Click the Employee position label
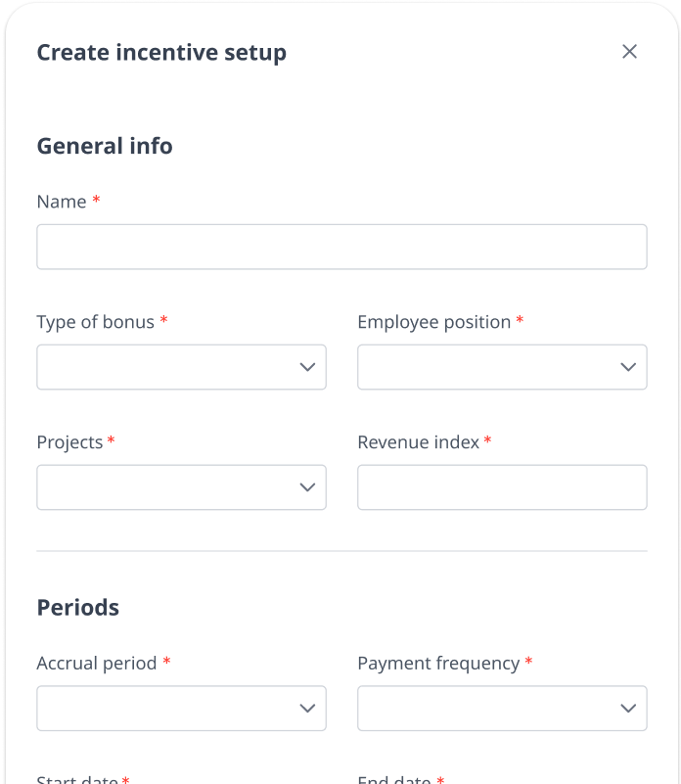Viewport: 681px width, 784px height. [433, 322]
